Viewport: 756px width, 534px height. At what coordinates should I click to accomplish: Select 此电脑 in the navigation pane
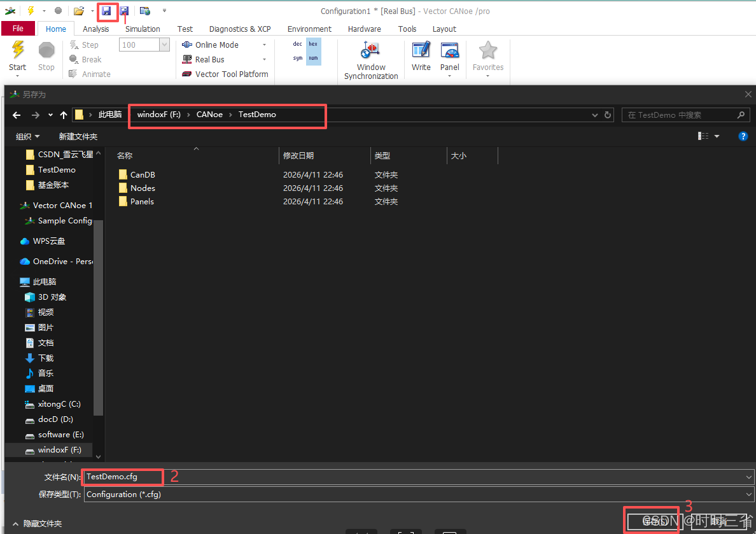click(x=38, y=282)
